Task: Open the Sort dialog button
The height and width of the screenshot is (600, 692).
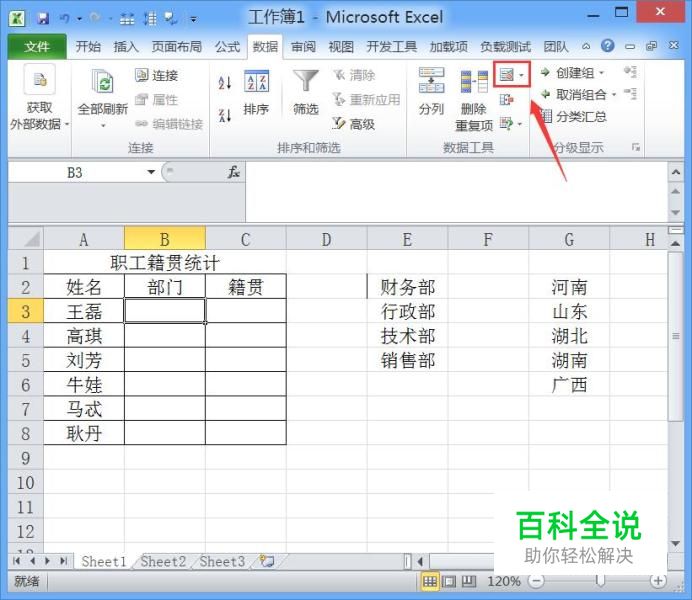Action: 256,93
